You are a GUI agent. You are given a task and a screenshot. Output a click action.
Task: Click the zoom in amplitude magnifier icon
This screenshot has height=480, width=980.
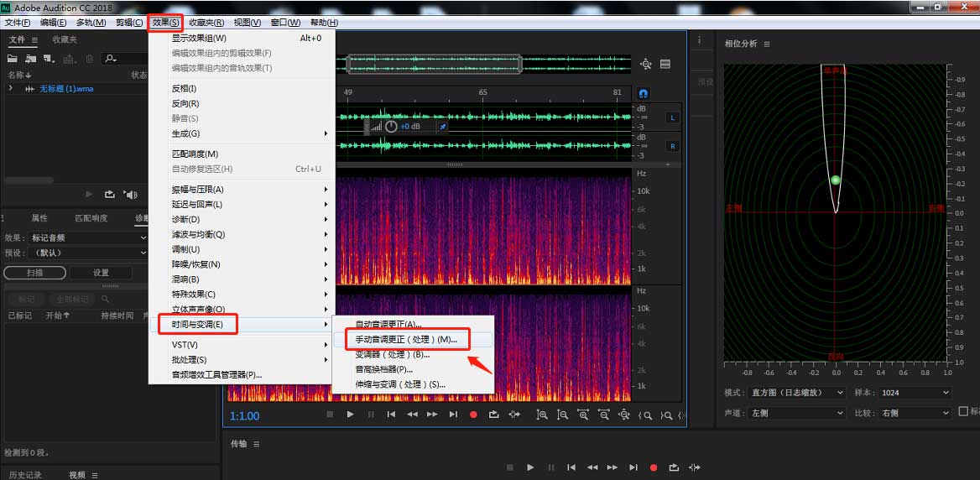[542, 415]
